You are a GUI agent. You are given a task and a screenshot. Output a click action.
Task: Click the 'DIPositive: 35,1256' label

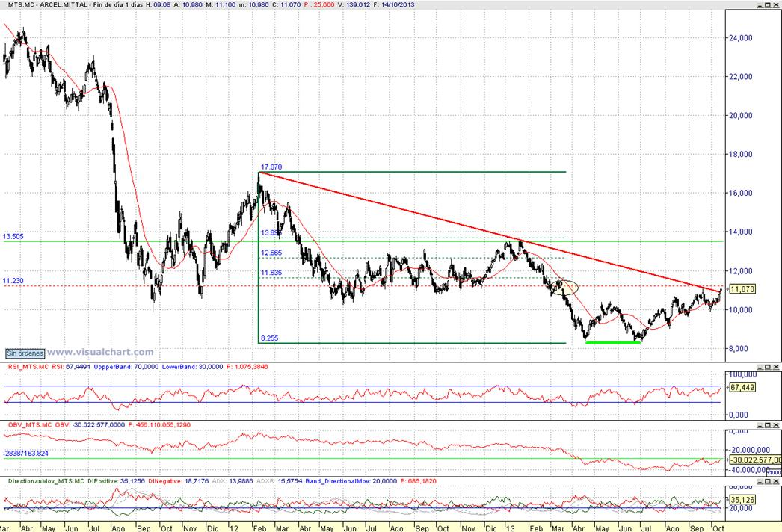tap(116, 481)
